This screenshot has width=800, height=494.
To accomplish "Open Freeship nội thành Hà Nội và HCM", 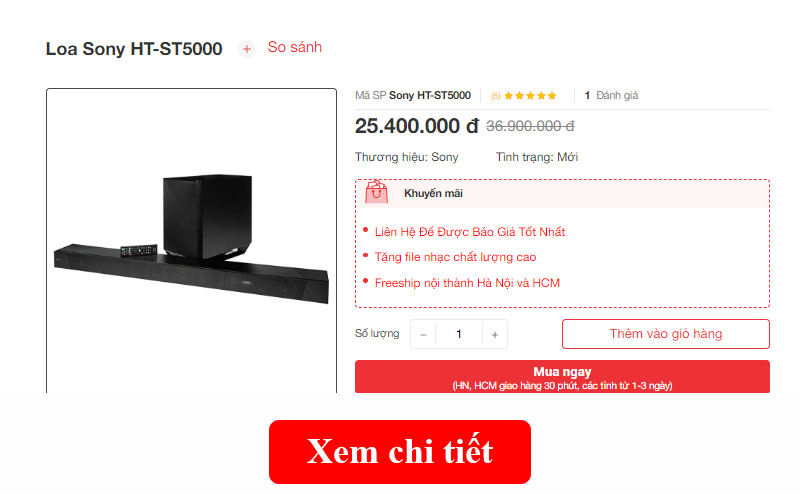I will (467, 283).
